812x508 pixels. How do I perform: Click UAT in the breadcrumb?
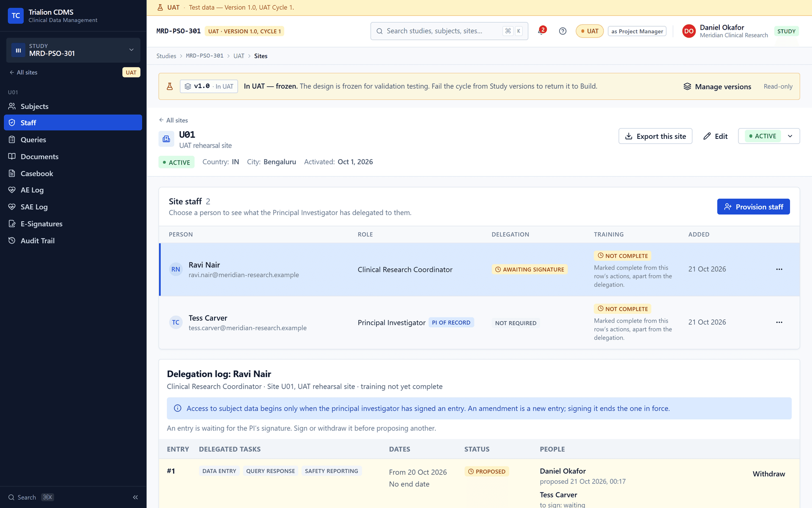[x=239, y=56]
